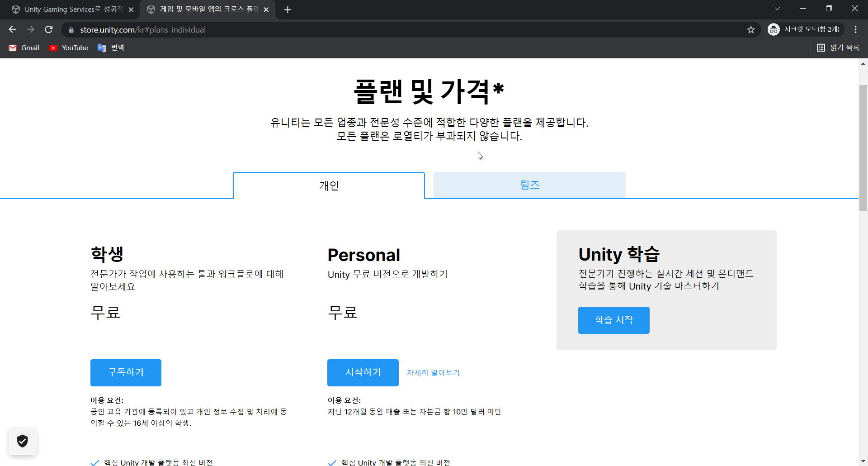This screenshot has width=868, height=466.
Task: Click the scrollbar up arrow
Action: (x=863, y=63)
